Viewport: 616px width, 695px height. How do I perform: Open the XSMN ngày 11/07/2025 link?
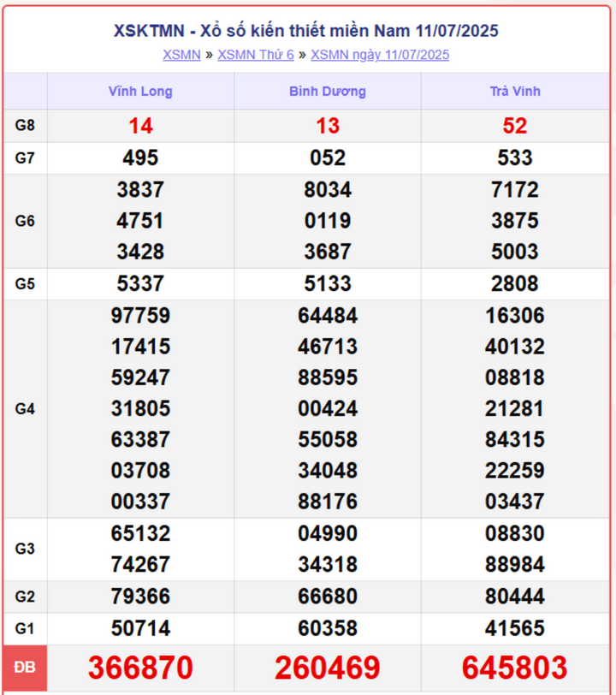(x=380, y=55)
